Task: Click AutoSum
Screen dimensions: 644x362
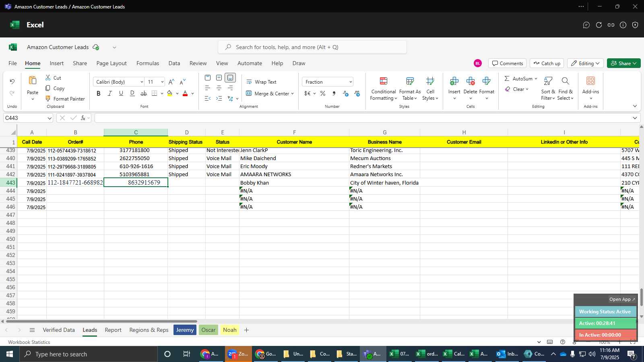Action: [x=518, y=78]
